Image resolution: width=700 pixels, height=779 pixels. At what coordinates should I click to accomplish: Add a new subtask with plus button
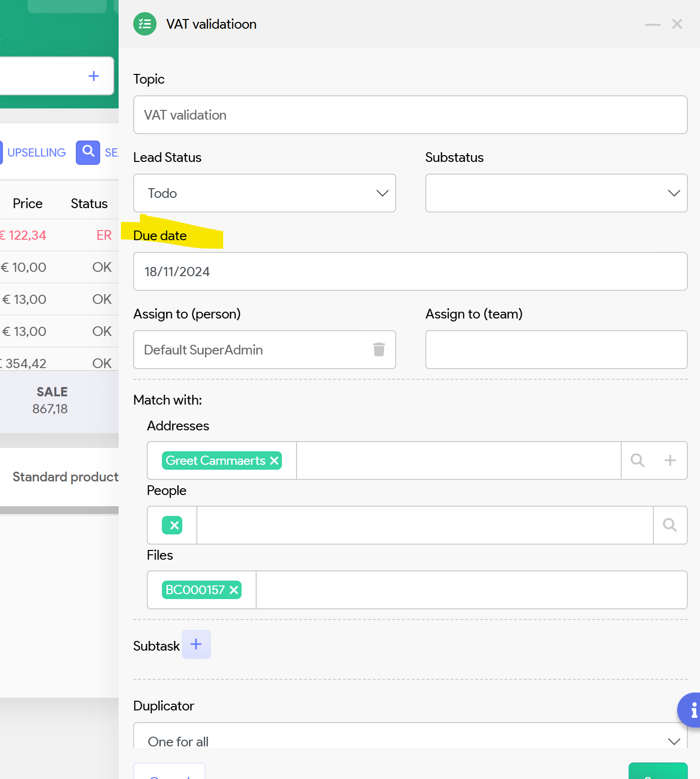coord(196,644)
